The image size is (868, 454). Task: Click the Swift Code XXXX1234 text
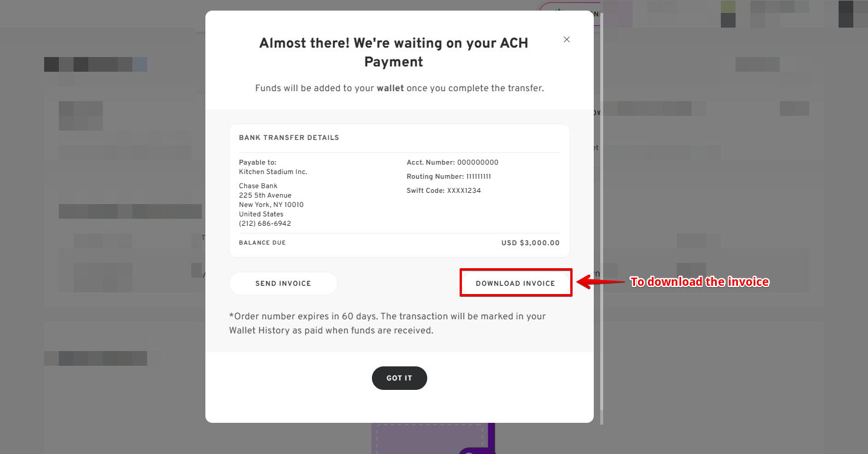464,191
